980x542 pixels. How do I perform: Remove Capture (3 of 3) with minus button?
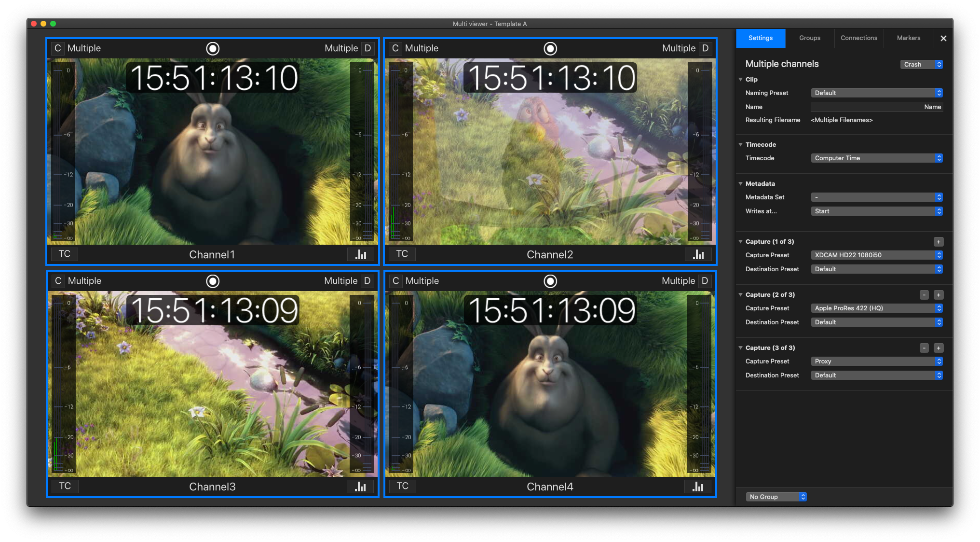(924, 348)
